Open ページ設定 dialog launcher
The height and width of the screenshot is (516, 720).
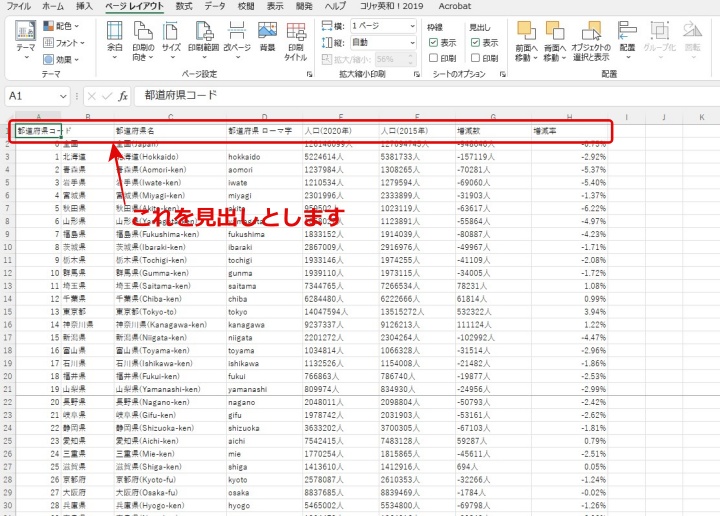309,74
